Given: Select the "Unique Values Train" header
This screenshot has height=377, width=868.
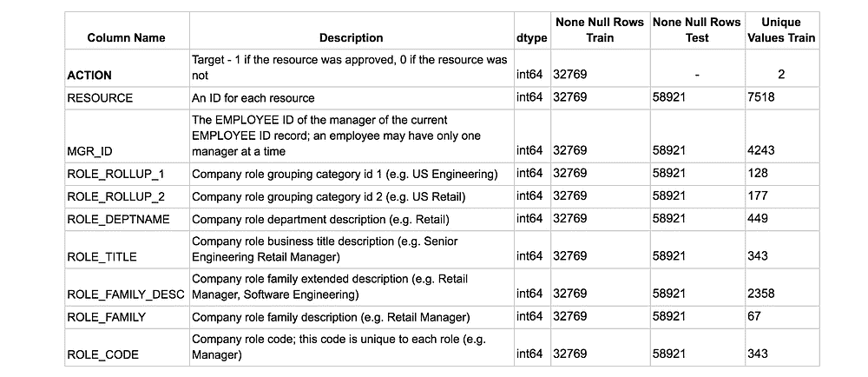Looking at the screenshot, I should [x=780, y=30].
